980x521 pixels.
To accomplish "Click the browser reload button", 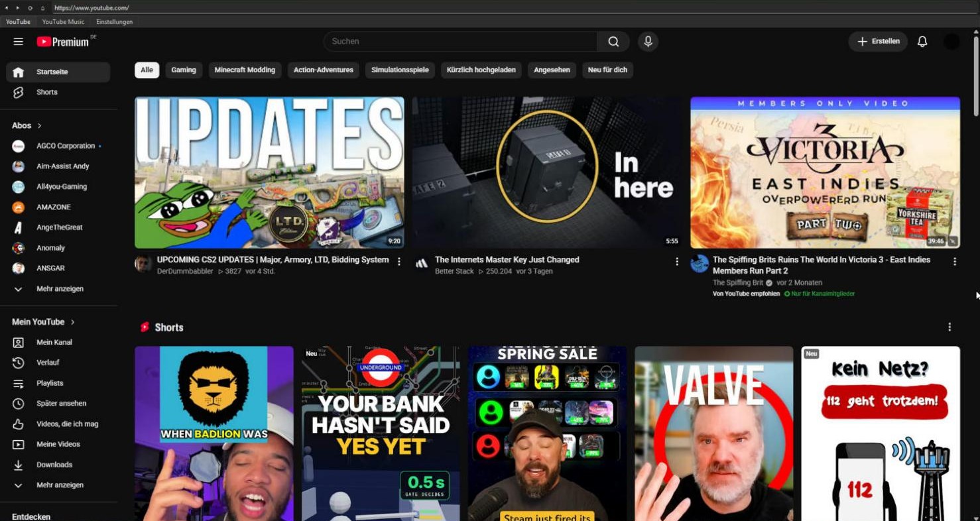I will coord(30,8).
